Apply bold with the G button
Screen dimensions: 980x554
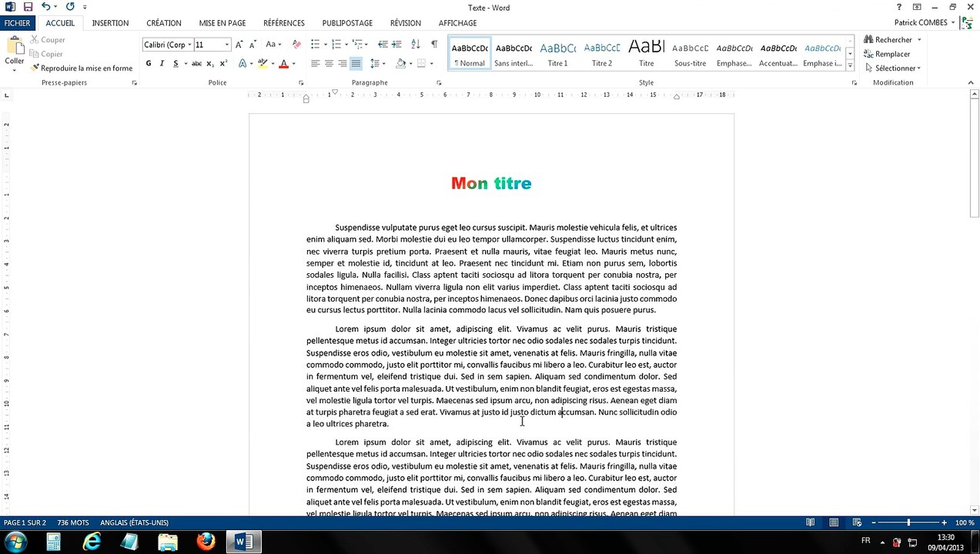149,63
